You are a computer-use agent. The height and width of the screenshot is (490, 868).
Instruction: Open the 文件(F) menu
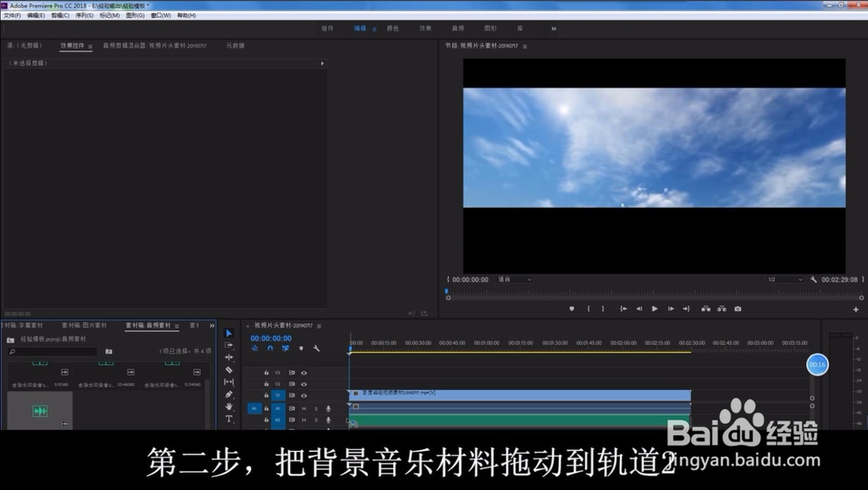pyautogui.click(x=12, y=16)
